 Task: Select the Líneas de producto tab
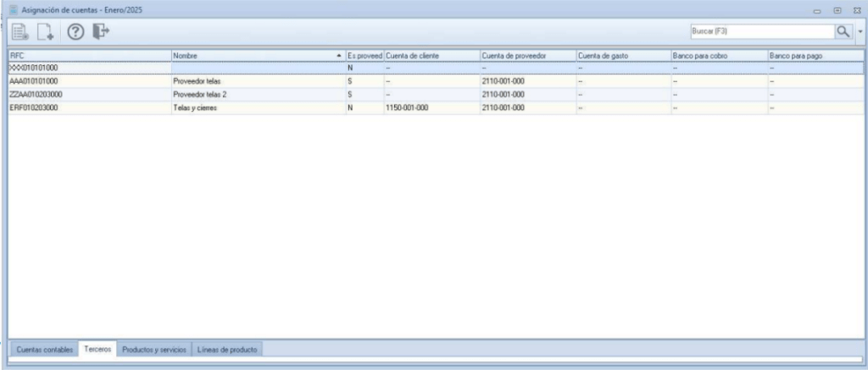pos(227,350)
